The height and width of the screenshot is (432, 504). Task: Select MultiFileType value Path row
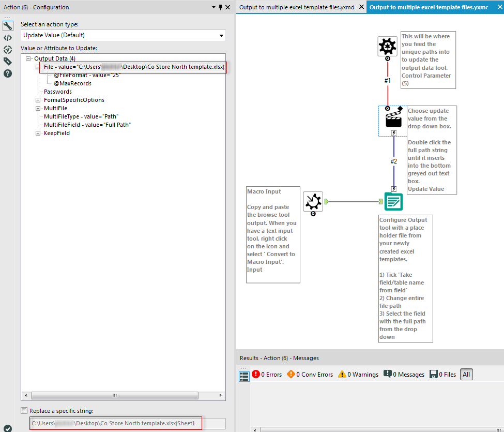[81, 116]
